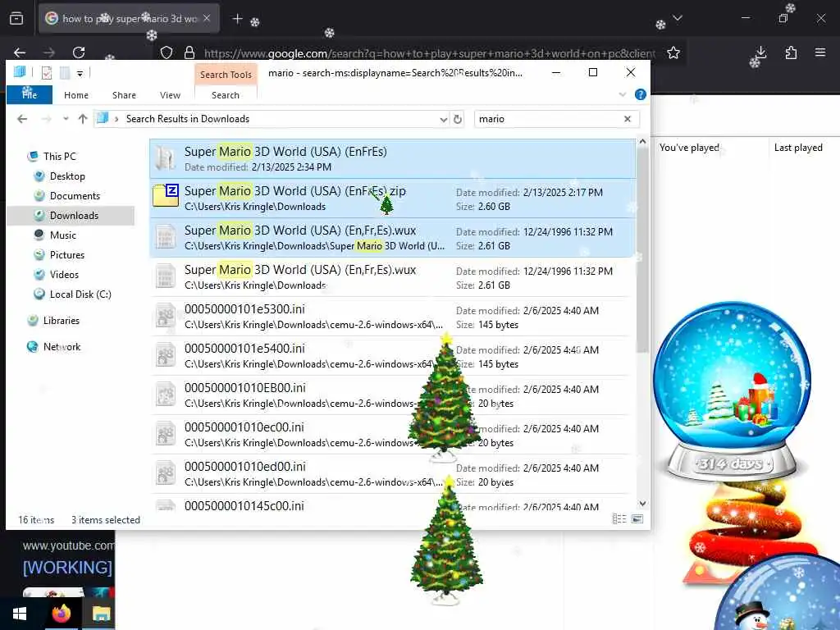Image resolution: width=840 pixels, height=630 pixels.
Task: Switch to large icons view in status bar
Action: tap(637, 518)
